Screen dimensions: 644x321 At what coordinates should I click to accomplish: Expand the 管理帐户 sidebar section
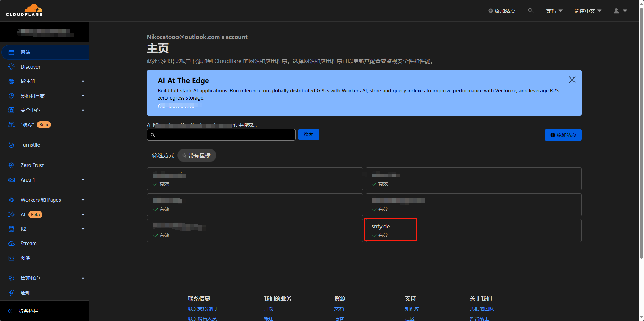[x=83, y=278]
